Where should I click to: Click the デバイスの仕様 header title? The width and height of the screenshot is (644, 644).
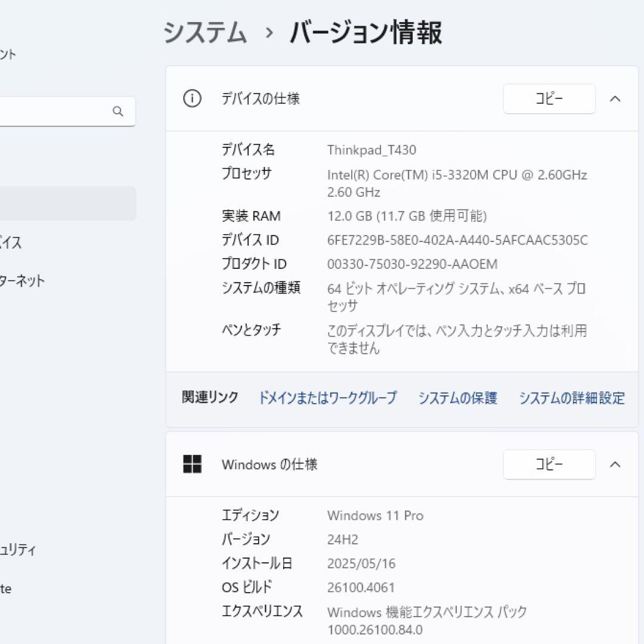click(x=261, y=98)
